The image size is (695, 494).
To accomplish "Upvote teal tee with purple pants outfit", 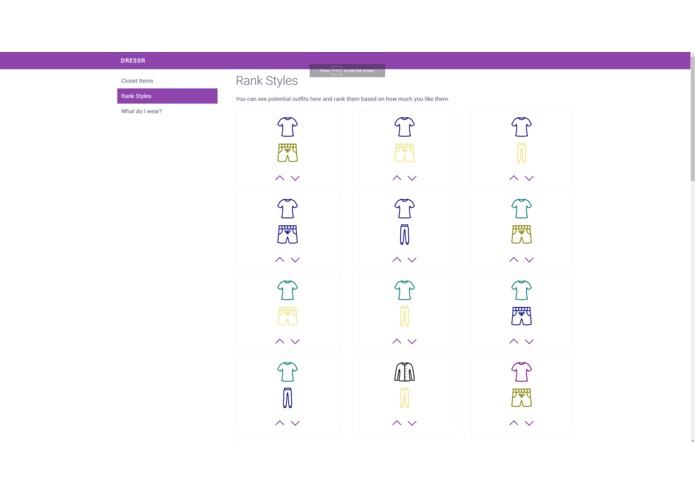I will (280, 423).
